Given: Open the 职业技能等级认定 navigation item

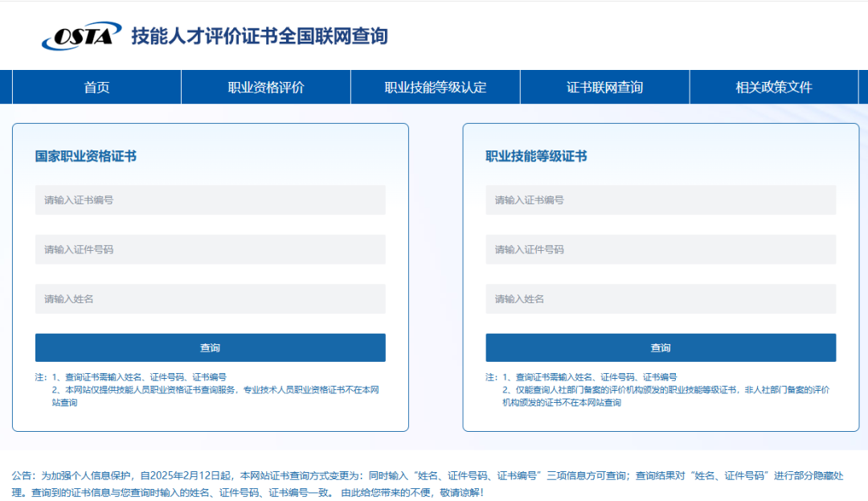Looking at the screenshot, I should pyautogui.click(x=435, y=87).
